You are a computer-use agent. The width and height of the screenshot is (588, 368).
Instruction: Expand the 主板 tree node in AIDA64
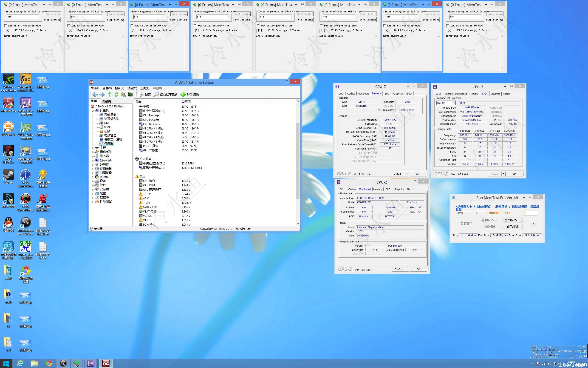pos(93,148)
